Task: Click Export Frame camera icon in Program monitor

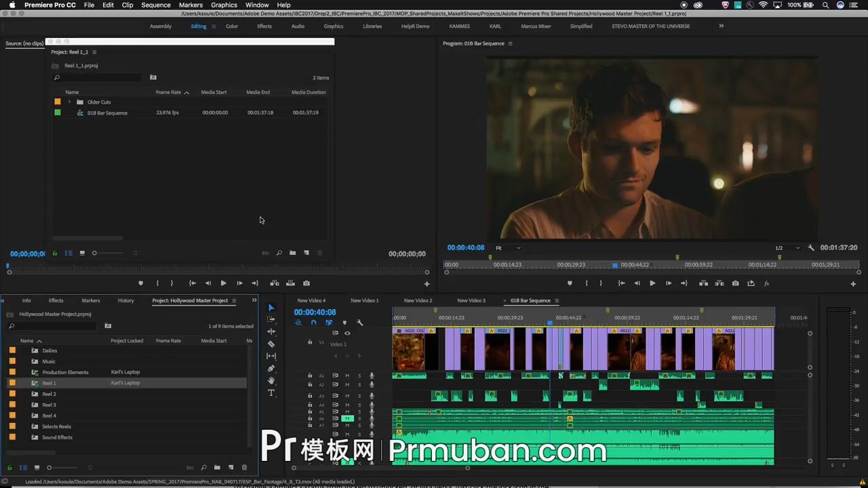Action: [x=735, y=283]
